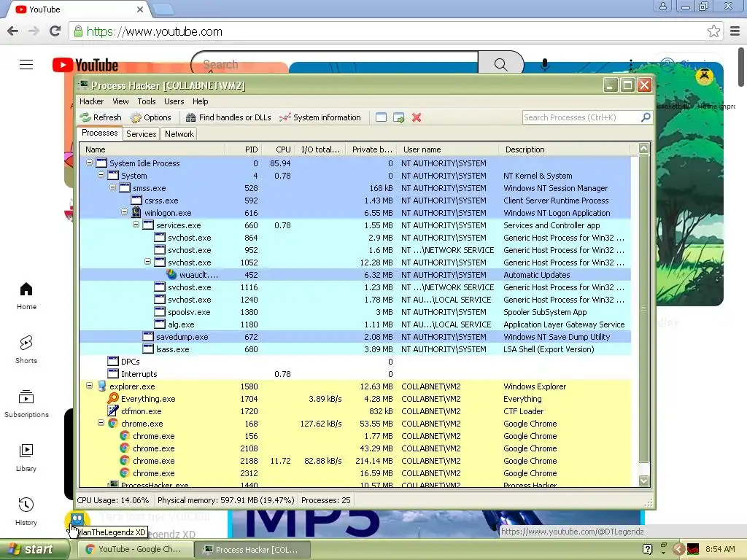747x560 pixels.
Task: Open System information from the toolbar
Action: (x=320, y=117)
